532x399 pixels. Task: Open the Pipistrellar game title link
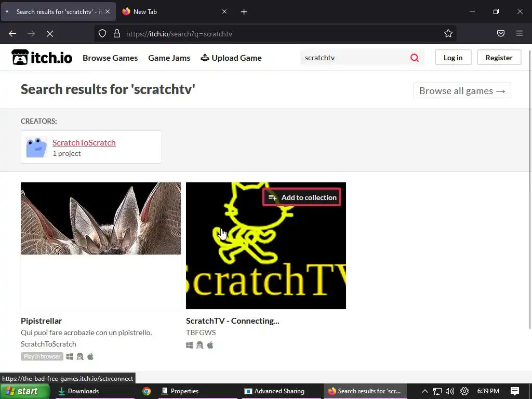[42, 321]
